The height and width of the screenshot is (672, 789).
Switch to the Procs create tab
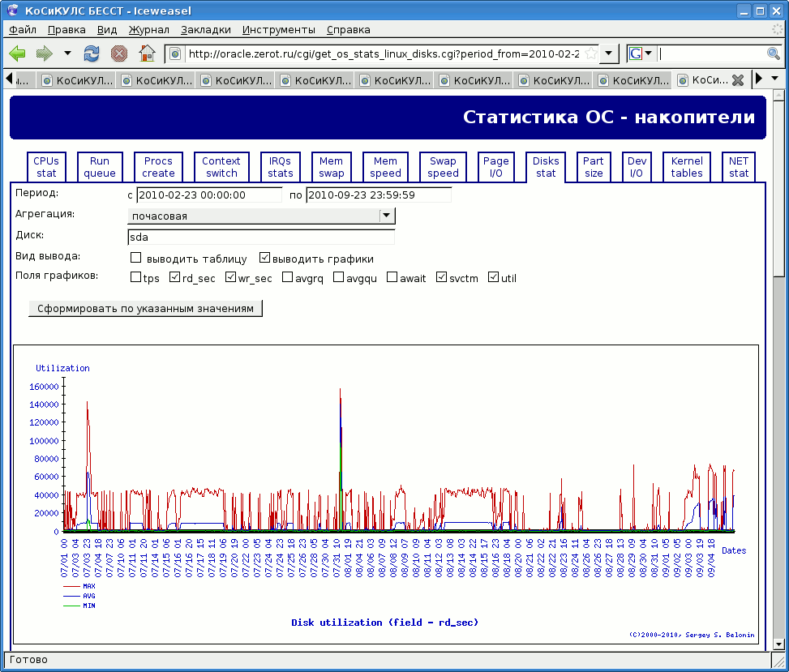[158, 167]
